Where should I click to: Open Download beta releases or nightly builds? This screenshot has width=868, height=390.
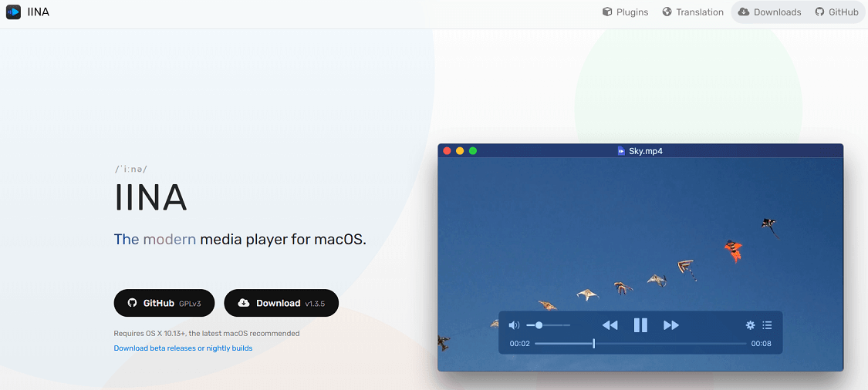pos(183,348)
